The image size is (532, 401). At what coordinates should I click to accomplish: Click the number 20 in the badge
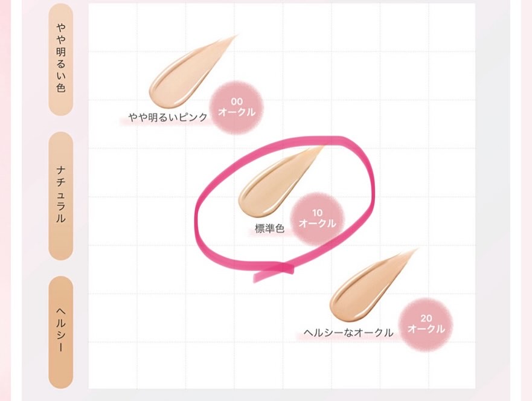coord(426,318)
